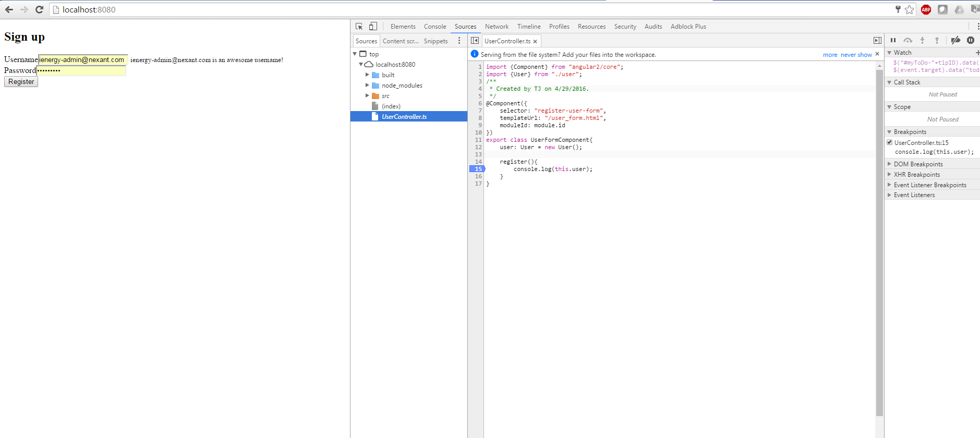Expand the XHR Breakpoints section

pos(889,174)
